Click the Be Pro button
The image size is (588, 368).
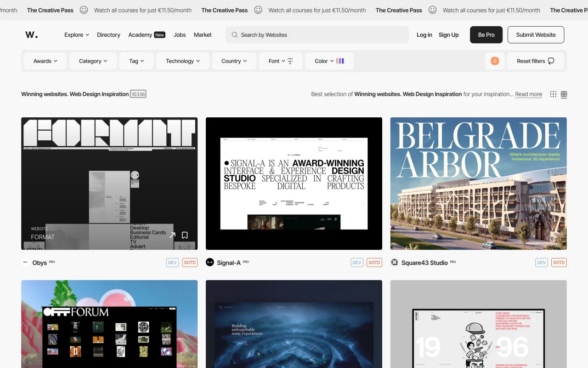486,35
